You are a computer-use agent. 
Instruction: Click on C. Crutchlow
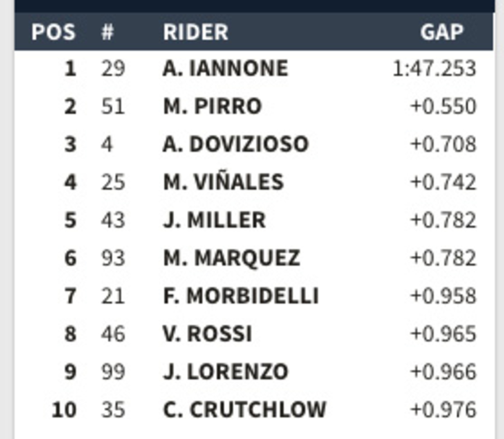244,410
